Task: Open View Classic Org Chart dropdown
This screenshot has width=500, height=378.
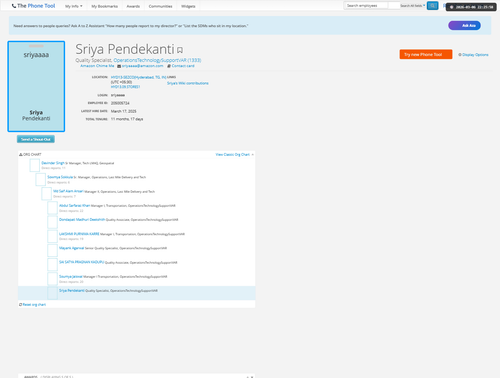Action: coord(234,154)
